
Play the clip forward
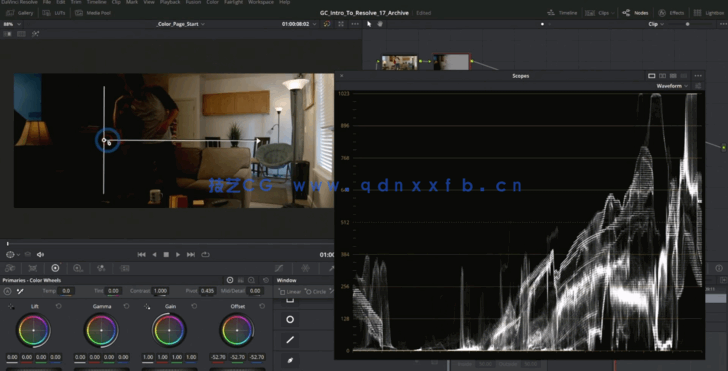[178, 254]
